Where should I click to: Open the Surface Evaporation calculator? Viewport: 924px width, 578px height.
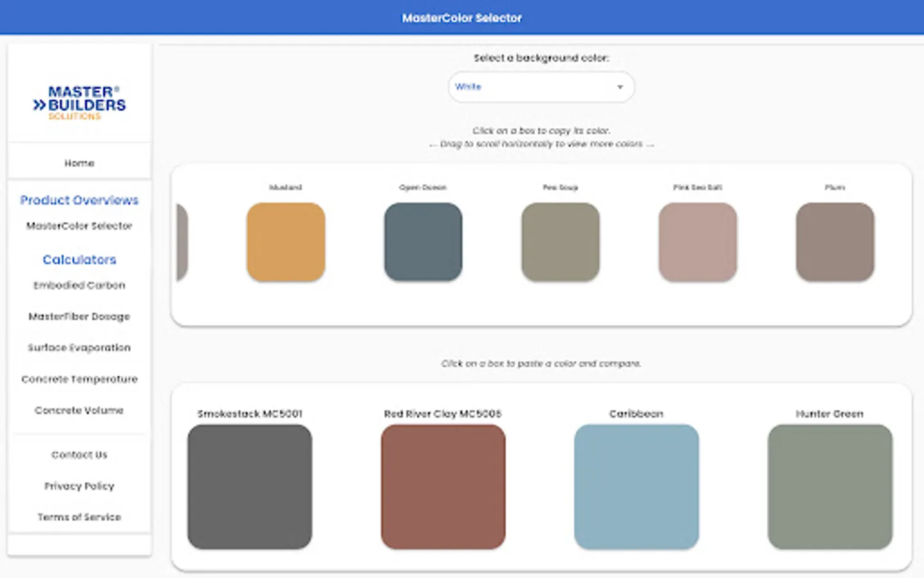pyautogui.click(x=80, y=347)
